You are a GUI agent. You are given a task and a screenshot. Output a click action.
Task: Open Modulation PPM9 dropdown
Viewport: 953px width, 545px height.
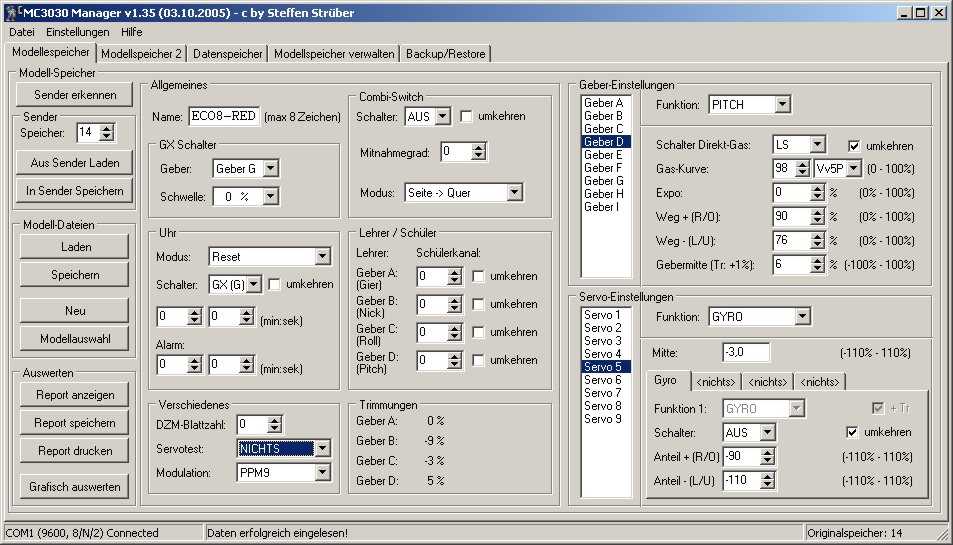[x=322, y=472]
